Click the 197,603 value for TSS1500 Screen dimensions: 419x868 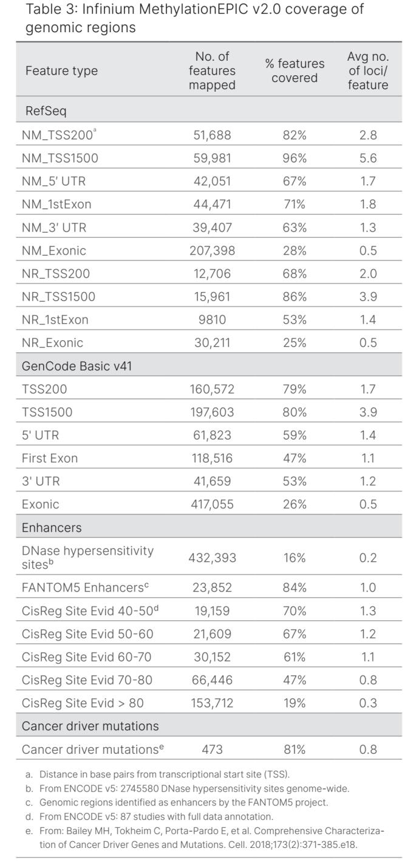212,412
